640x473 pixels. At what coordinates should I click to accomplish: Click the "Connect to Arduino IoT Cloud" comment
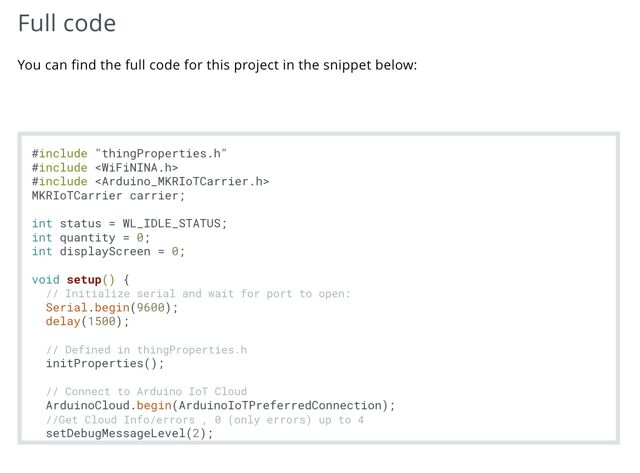pos(146,392)
